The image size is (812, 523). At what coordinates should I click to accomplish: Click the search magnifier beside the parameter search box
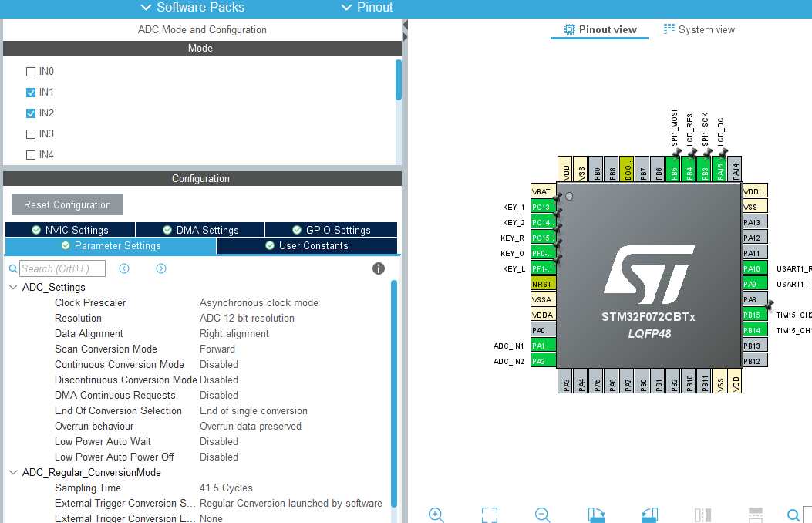pyautogui.click(x=13, y=268)
